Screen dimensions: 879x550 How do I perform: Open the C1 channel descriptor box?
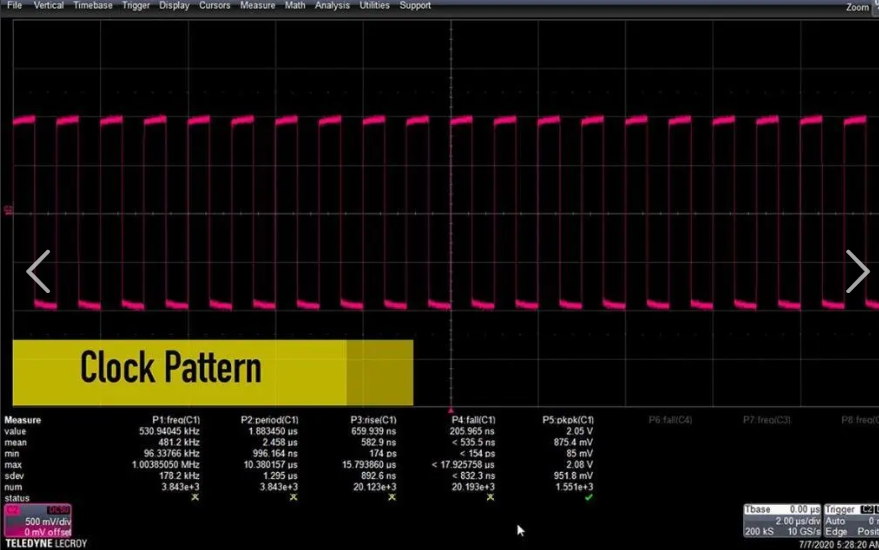(x=38, y=521)
